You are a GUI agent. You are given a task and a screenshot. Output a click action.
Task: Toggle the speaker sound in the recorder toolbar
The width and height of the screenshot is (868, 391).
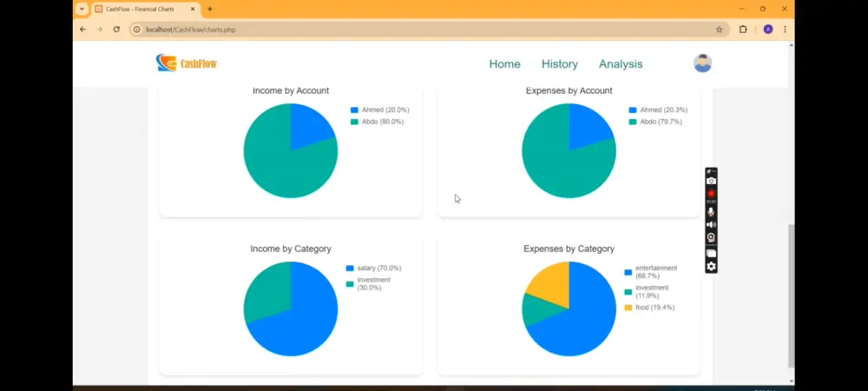coord(712,224)
